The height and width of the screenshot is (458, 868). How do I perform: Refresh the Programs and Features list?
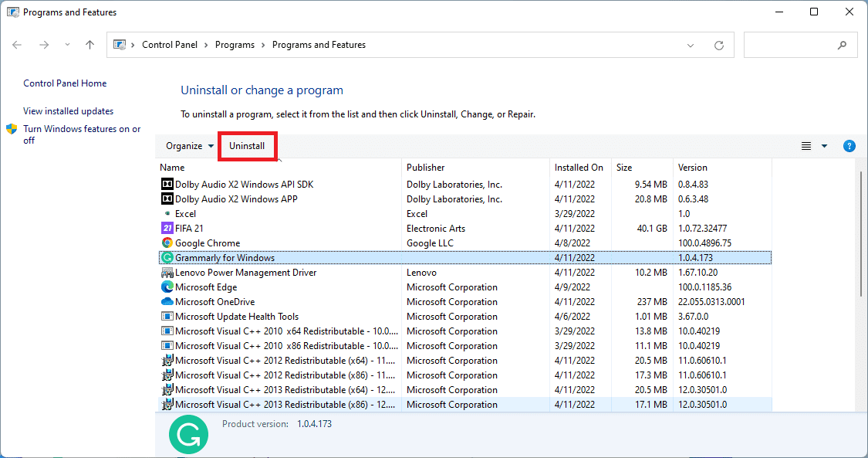(719, 46)
